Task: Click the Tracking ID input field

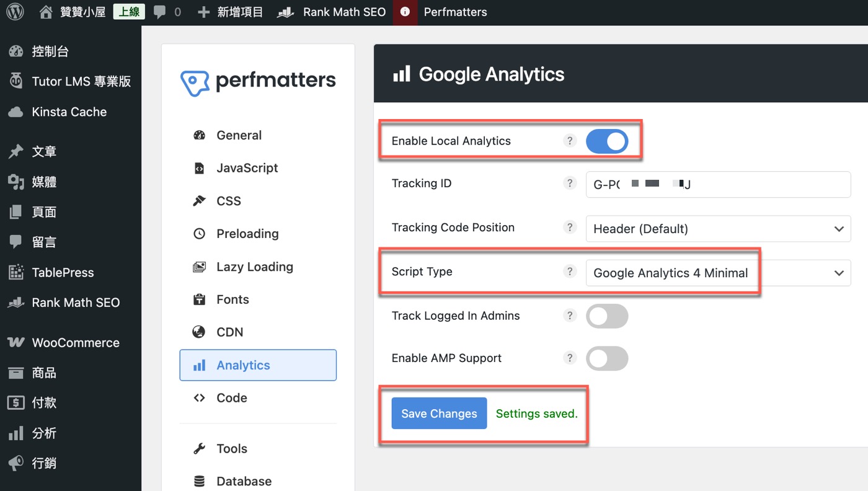Action: pos(718,185)
